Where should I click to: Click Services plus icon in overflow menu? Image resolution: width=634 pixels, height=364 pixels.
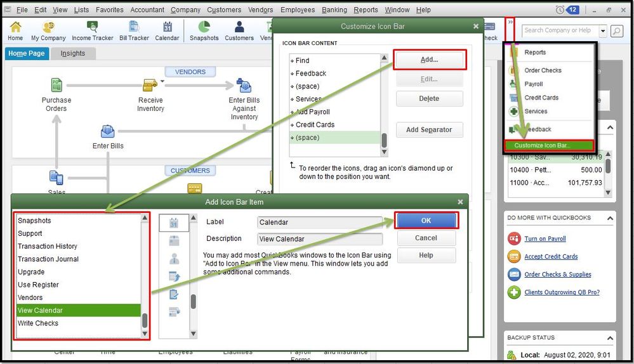pyautogui.click(x=514, y=111)
